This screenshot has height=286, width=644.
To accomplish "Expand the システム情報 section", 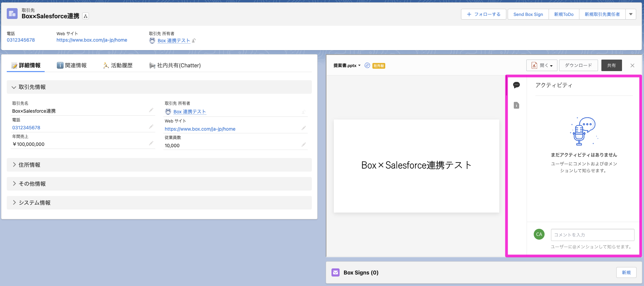I will point(159,203).
